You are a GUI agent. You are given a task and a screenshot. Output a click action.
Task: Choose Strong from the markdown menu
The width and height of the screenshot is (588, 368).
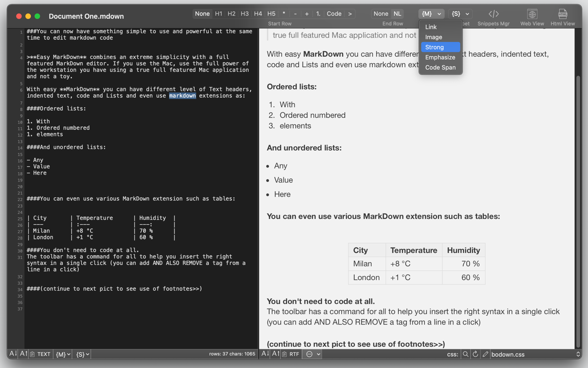tap(434, 47)
